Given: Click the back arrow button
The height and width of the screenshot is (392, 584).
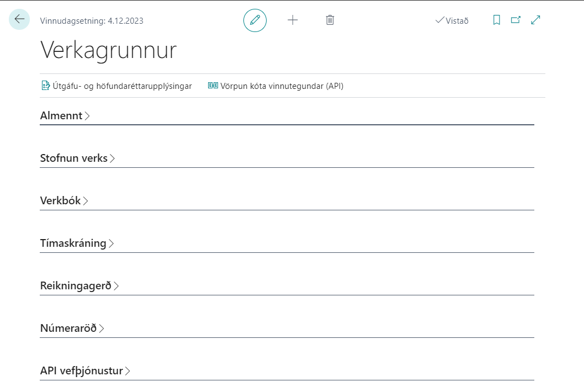Looking at the screenshot, I should point(19,19).
